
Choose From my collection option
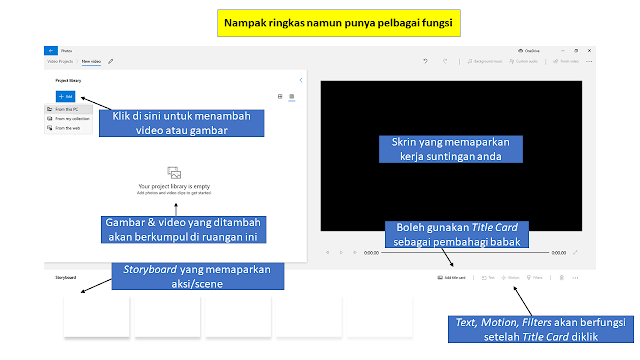pyautogui.click(x=68, y=119)
